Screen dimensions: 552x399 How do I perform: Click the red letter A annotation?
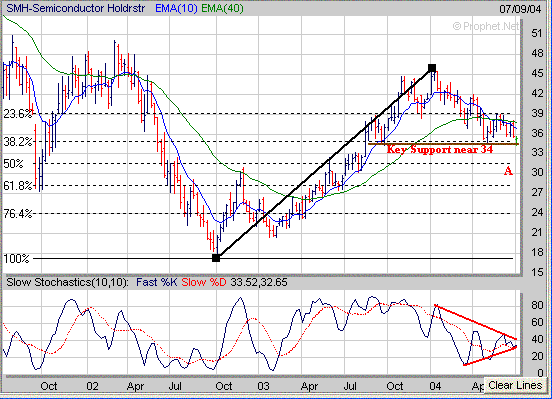[508, 171]
